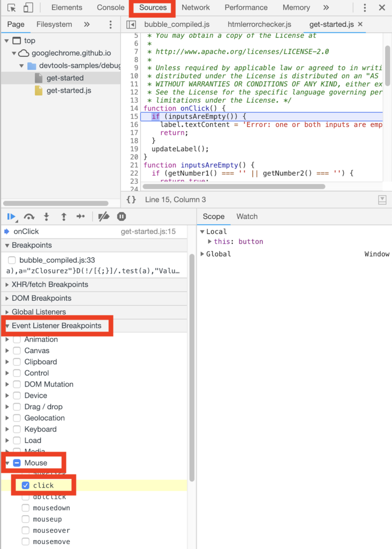Step out of the current function
Viewport: 392px width, 549px height.
(64, 217)
